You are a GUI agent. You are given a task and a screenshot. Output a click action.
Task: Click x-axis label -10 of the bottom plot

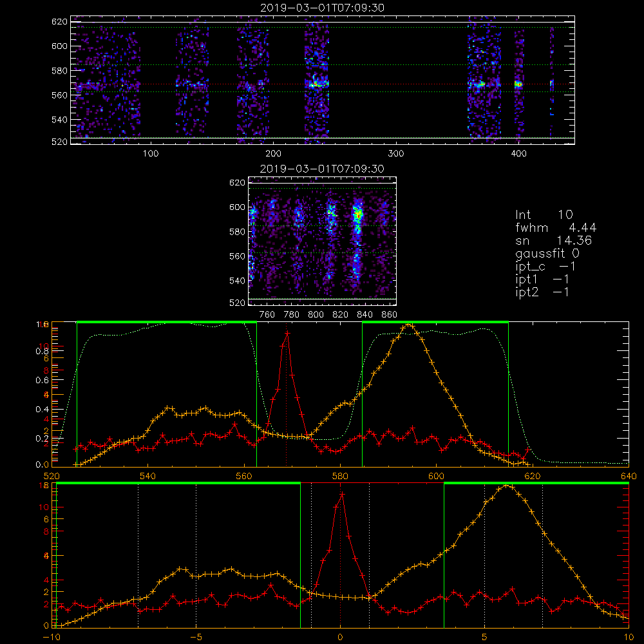pos(52,637)
